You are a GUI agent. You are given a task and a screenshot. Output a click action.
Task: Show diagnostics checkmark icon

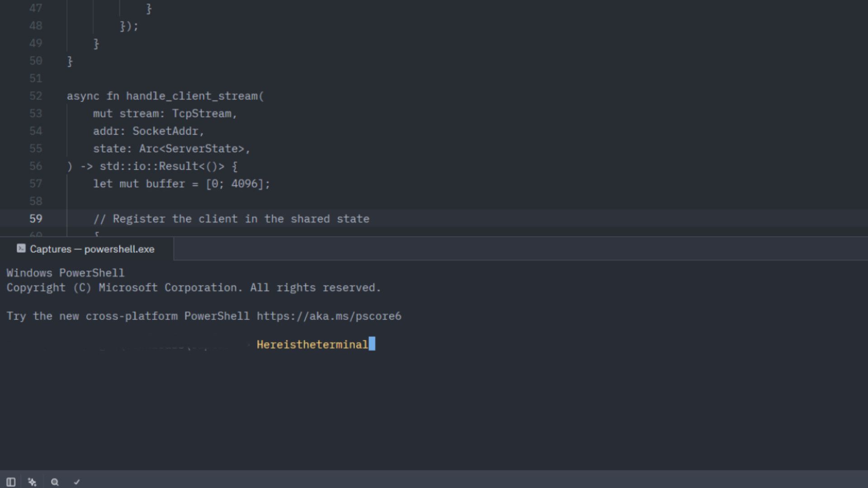77,482
